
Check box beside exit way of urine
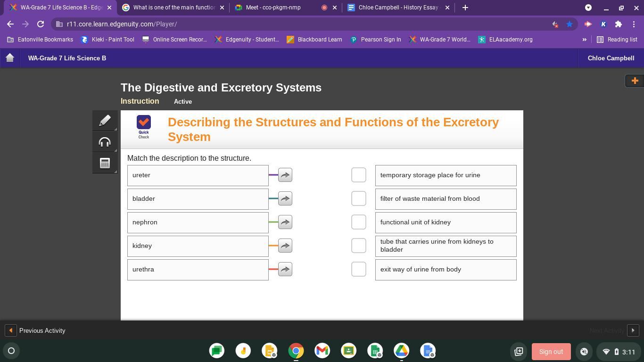pos(358,269)
